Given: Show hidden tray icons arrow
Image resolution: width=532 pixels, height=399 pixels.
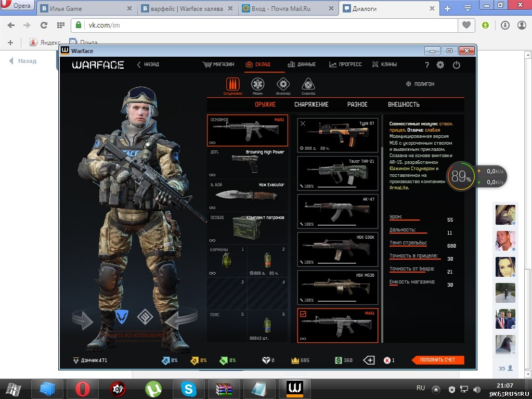Looking at the screenshot, I should [436, 390].
